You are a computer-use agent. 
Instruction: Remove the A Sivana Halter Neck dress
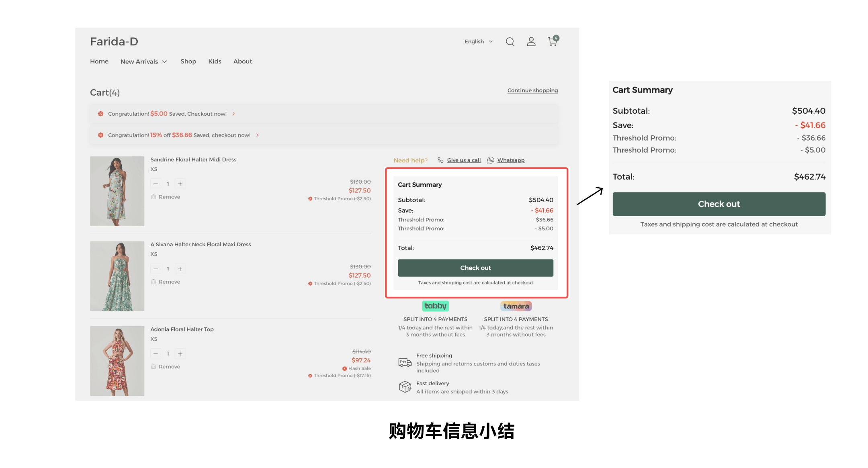167,282
